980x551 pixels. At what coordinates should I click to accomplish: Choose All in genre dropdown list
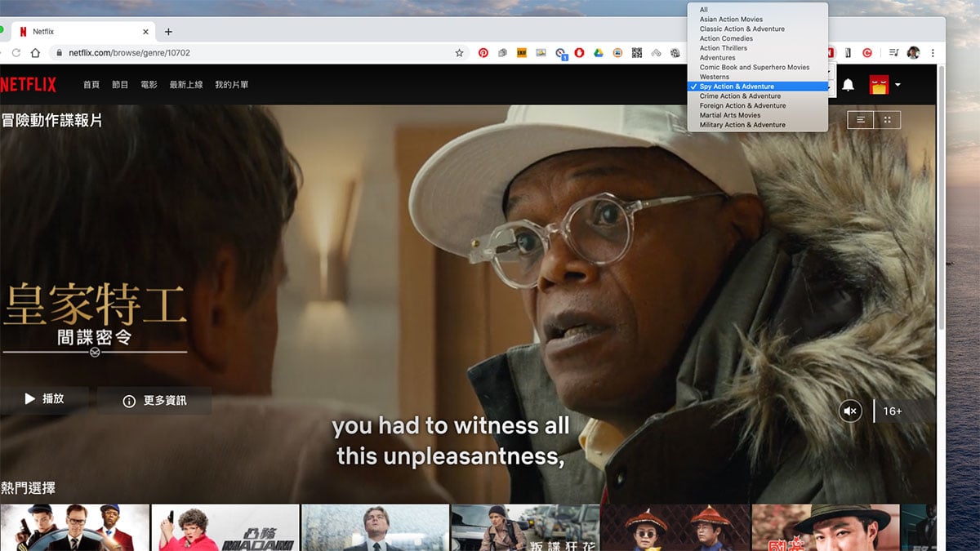point(758,10)
